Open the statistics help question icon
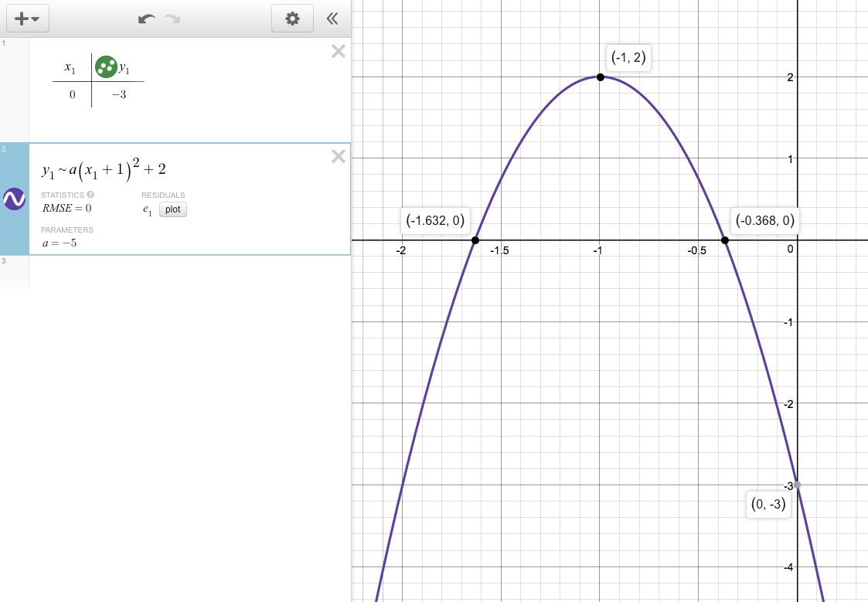868x602 pixels. click(x=90, y=195)
